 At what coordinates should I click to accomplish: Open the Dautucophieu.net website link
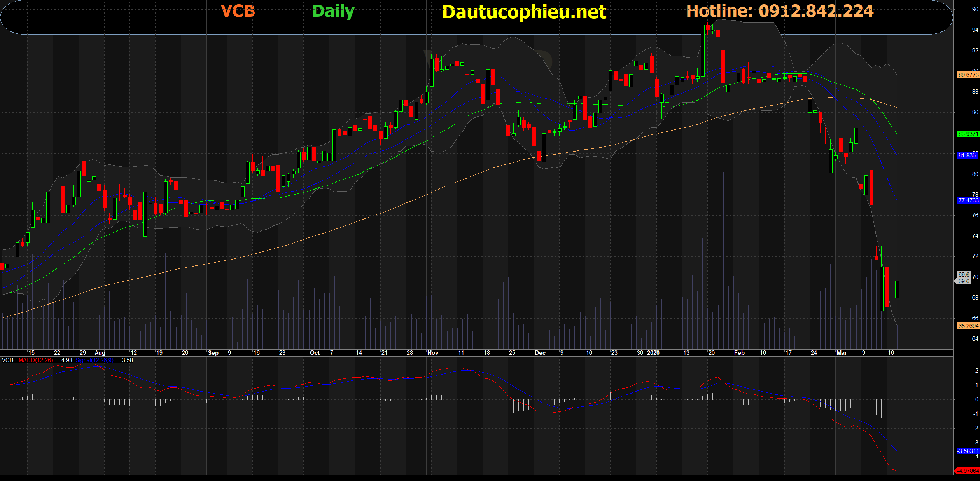524,12
